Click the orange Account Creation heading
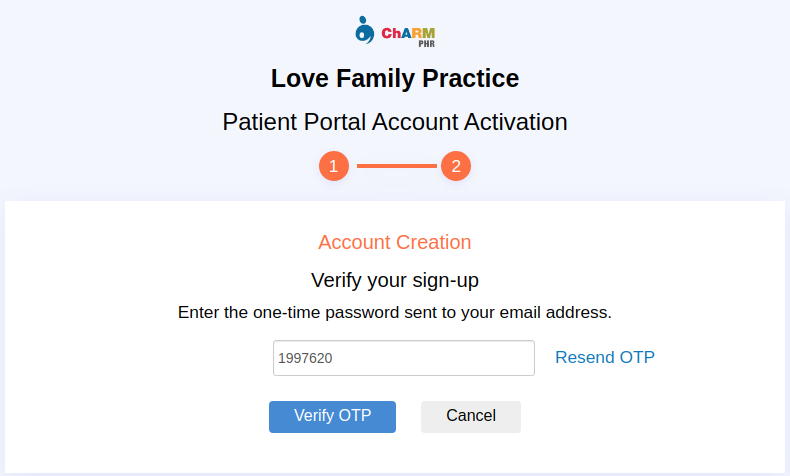The width and height of the screenshot is (790, 476). (x=394, y=242)
